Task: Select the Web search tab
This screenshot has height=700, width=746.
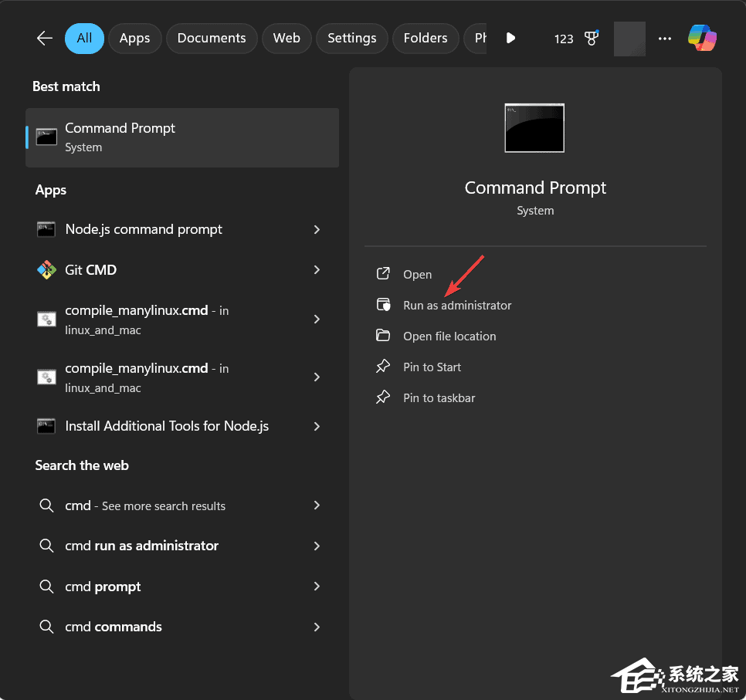Action: point(287,37)
